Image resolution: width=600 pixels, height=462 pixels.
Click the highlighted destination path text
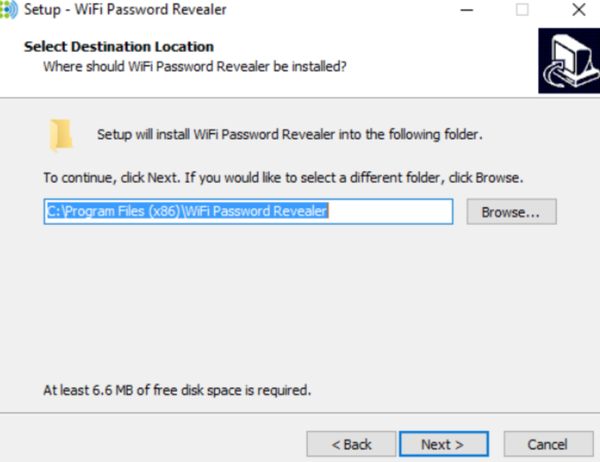(188, 211)
